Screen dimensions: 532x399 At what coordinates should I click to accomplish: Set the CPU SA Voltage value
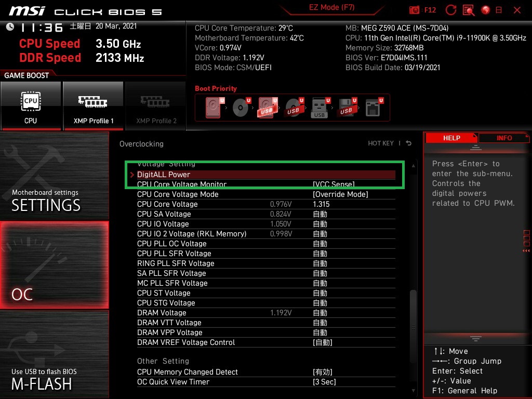320,214
